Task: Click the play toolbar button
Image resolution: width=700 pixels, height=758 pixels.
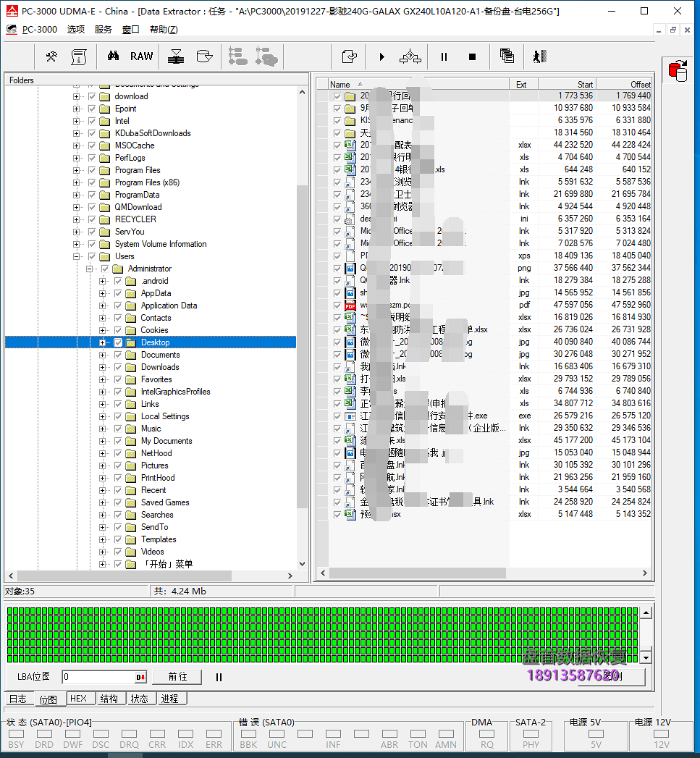Action: coord(382,57)
